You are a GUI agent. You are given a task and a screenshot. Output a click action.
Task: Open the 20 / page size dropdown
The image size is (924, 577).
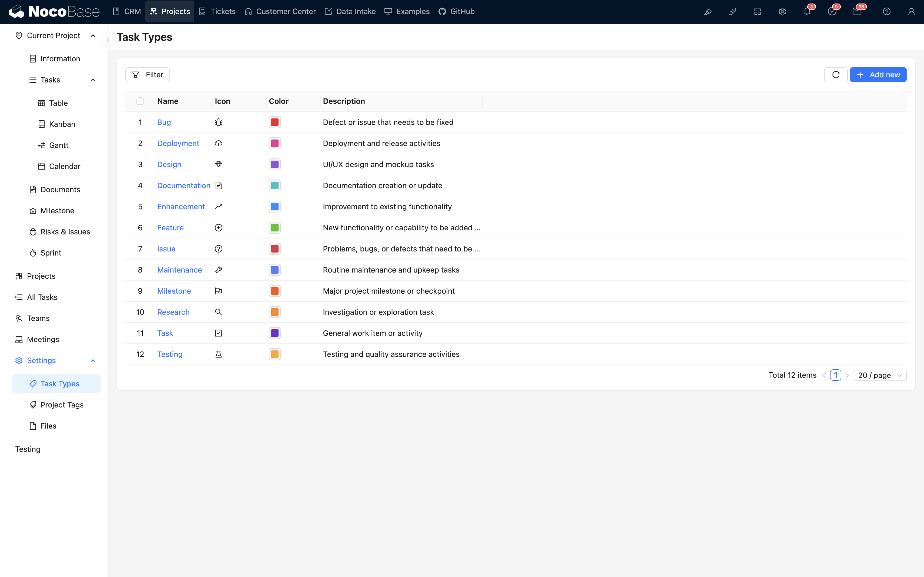879,375
